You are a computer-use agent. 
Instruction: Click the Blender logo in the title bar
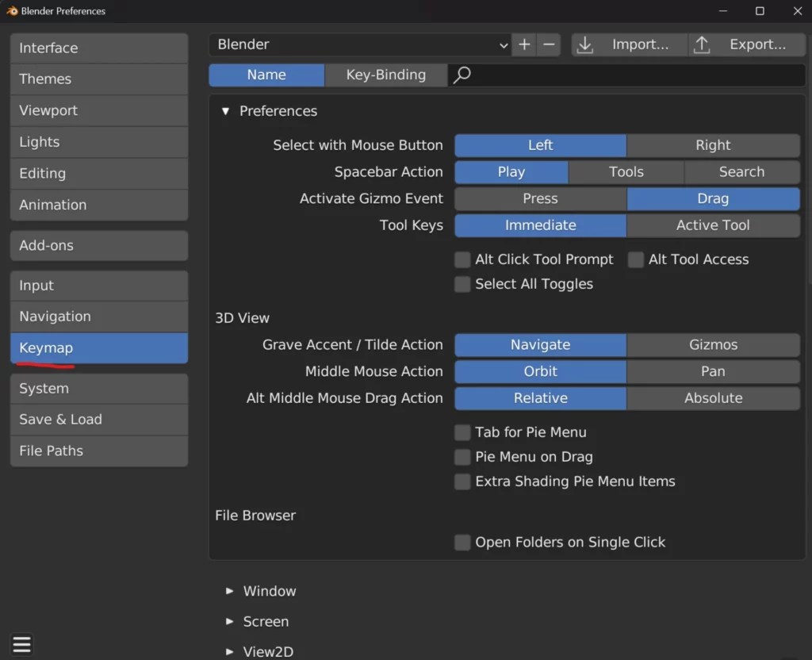[11, 11]
